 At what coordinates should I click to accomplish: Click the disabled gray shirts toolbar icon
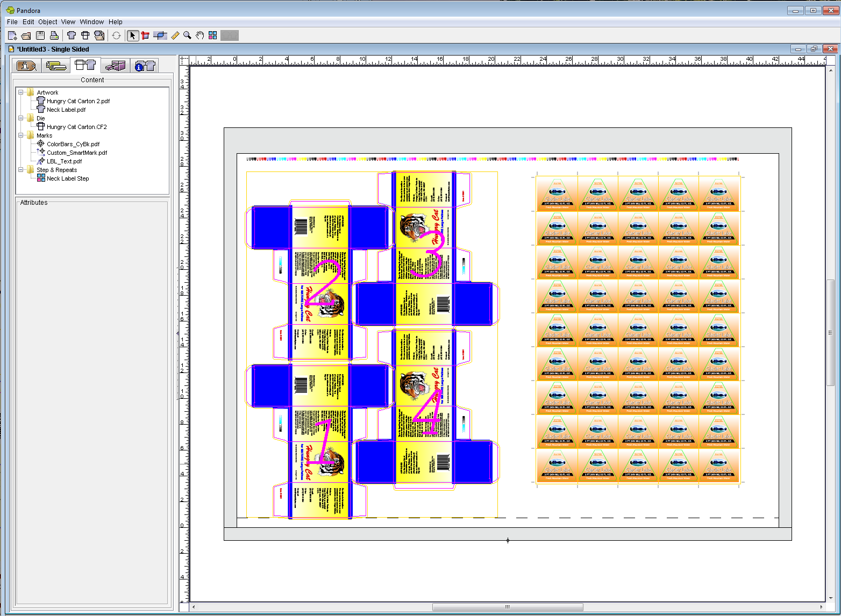(x=230, y=35)
